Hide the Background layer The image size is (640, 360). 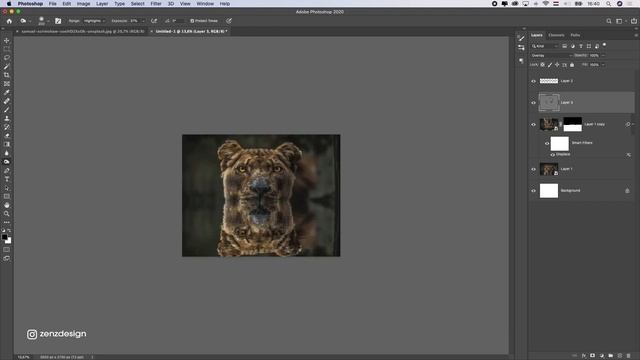click(x=533, y=191)
